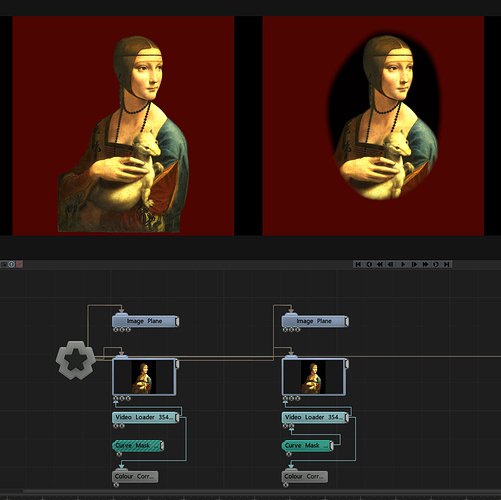Click the dark leftmost icon in the nodegraph header
The image size is (501, 500).
pos(4,264)
